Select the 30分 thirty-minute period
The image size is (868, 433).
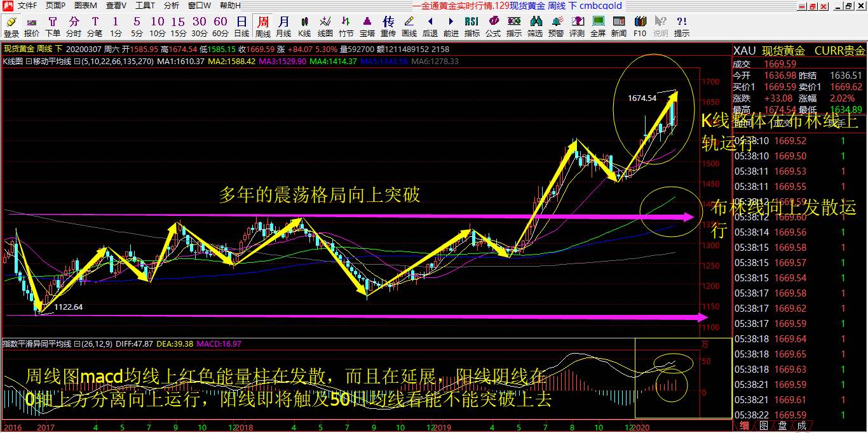[200, 27]
